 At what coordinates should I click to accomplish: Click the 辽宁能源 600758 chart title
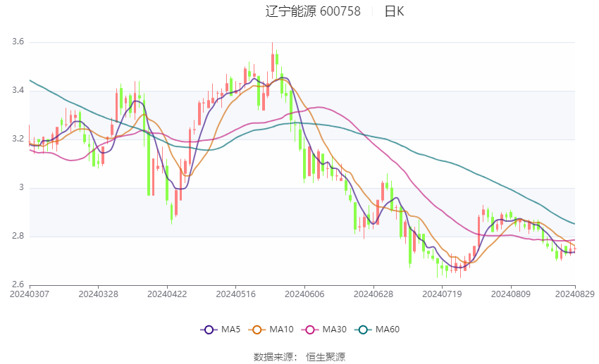coord(313,11)
